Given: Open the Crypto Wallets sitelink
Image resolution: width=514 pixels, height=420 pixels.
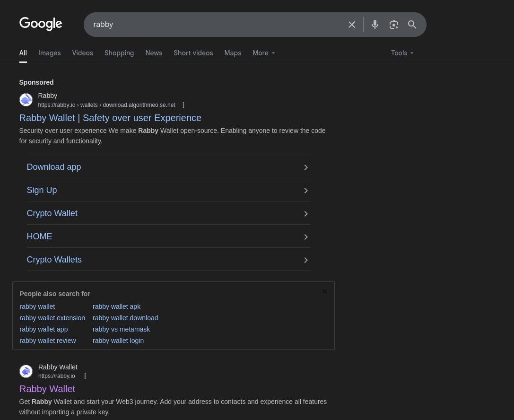Looking at the screenshot, I should point(54,260).
